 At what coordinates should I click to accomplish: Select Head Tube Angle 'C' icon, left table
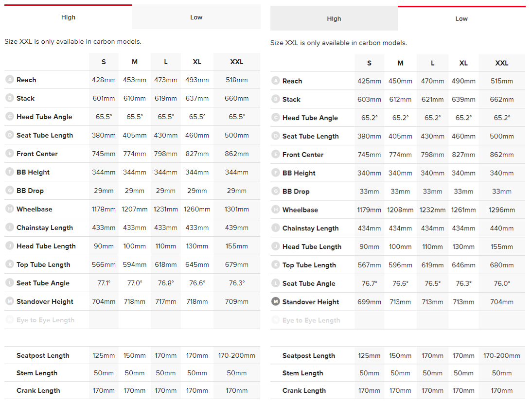coord(9,117)
